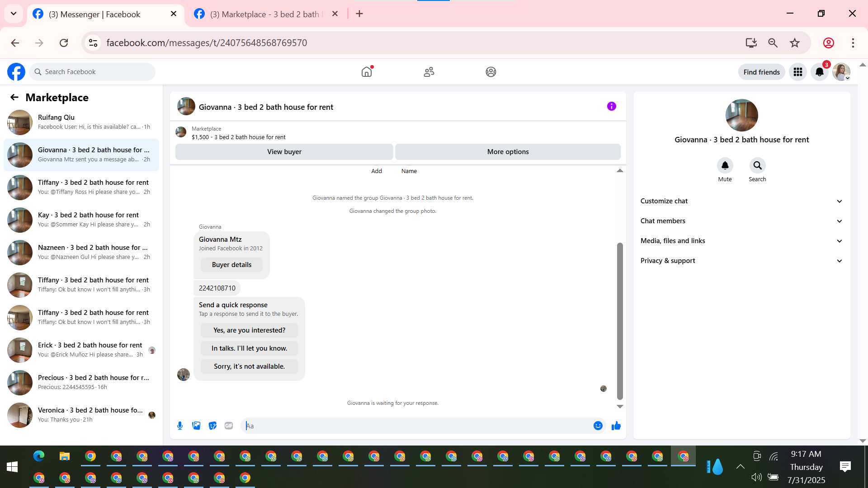This screenshot has width=868, height=488.
Task: Click the message input field
Action: pyautogui.click(x=416, y=426)
